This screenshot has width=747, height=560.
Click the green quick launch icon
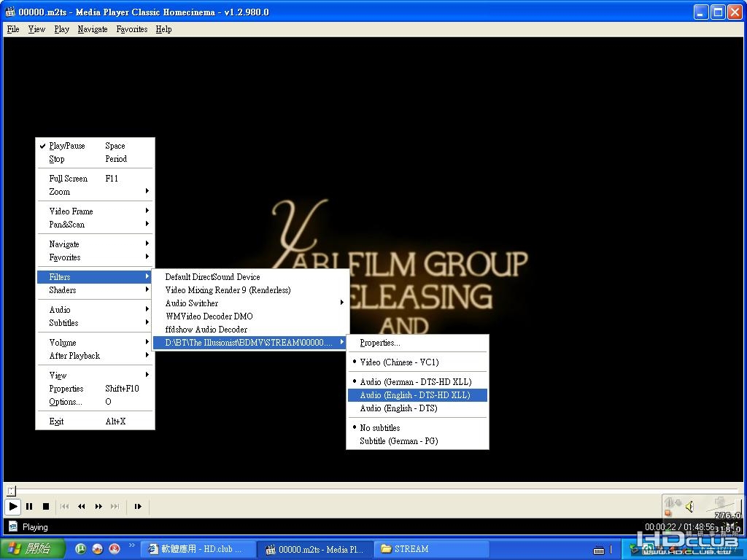(x=81, y=549)
